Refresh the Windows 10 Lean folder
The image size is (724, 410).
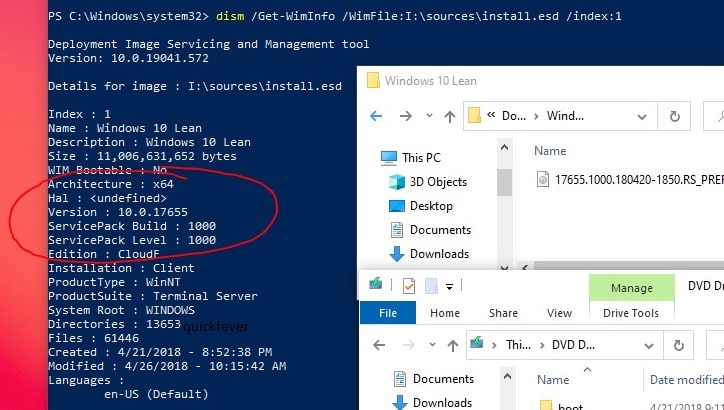coord(675,116)
